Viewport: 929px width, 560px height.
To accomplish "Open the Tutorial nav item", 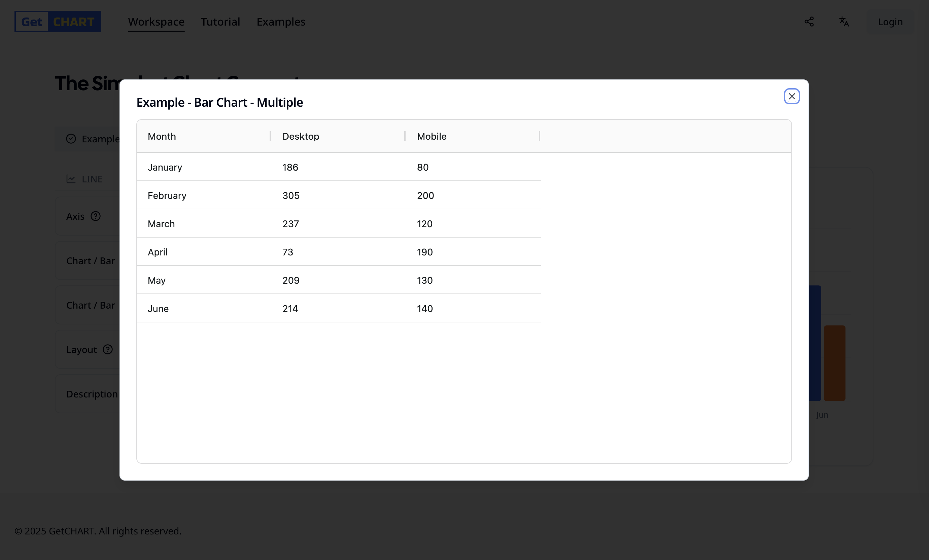I will (220, 22).
